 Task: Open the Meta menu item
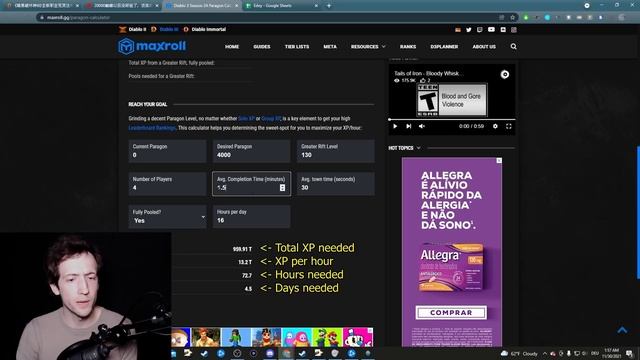pyautogui.click(x=330, y=47)
